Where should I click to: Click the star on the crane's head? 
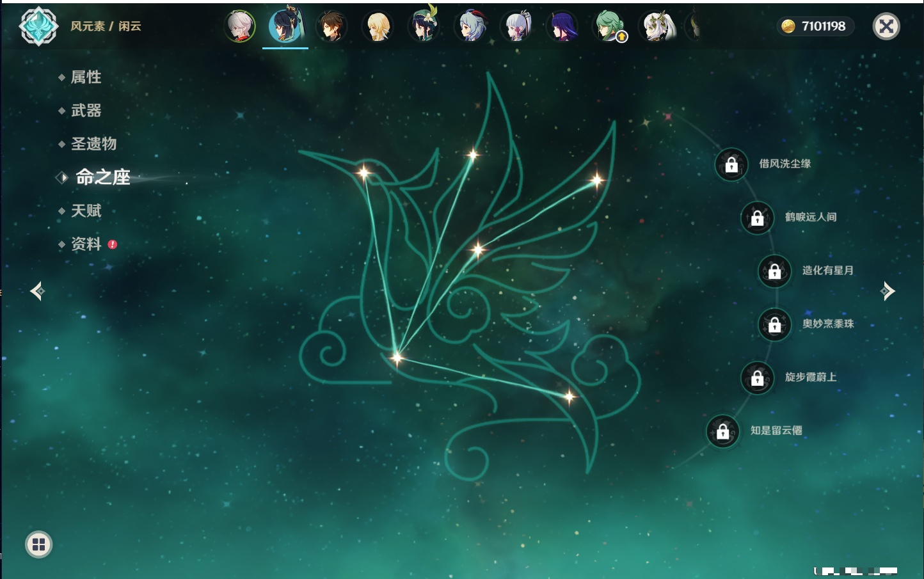pos(363,172)
